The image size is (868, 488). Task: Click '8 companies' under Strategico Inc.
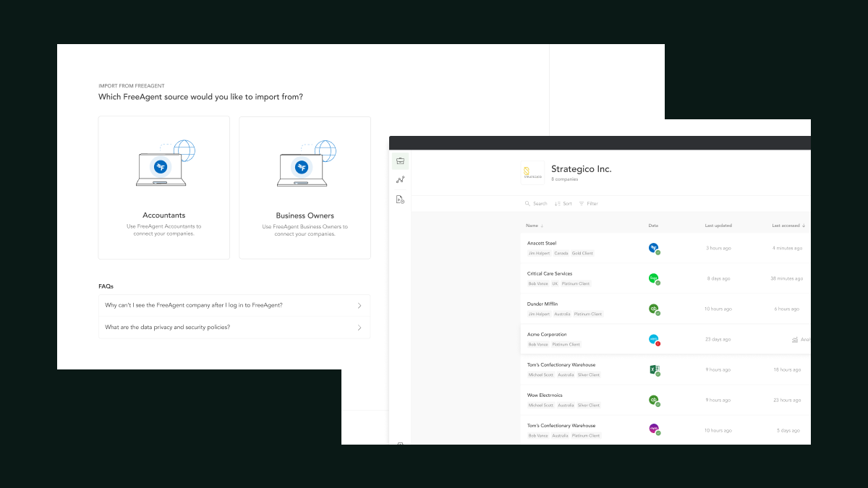pos(565,179)
